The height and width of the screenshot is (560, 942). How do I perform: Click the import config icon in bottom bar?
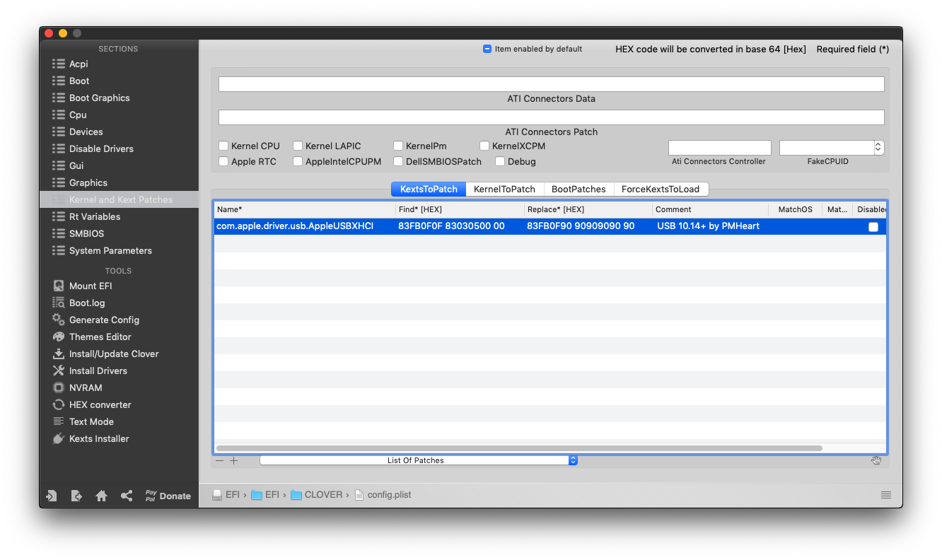coord(52,496)
